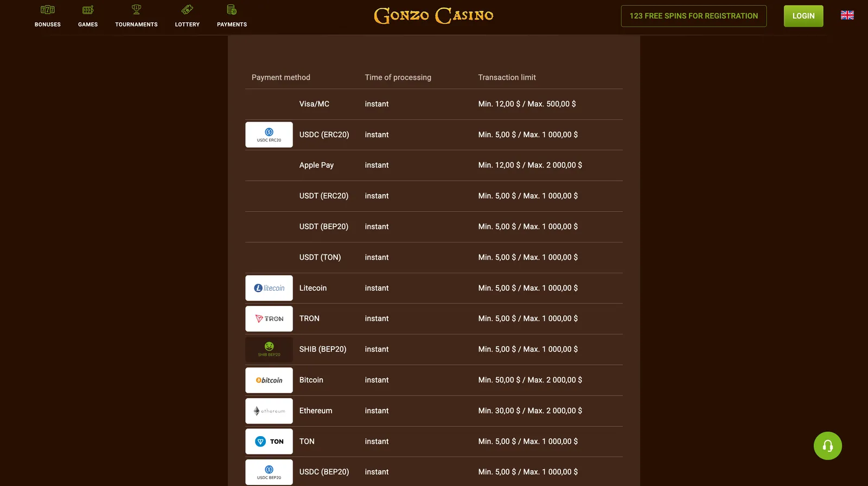Screen dimensions: 868x486
Task: Select the USDC ERC20 logo thumbnail
Action: tap(269, 135)
